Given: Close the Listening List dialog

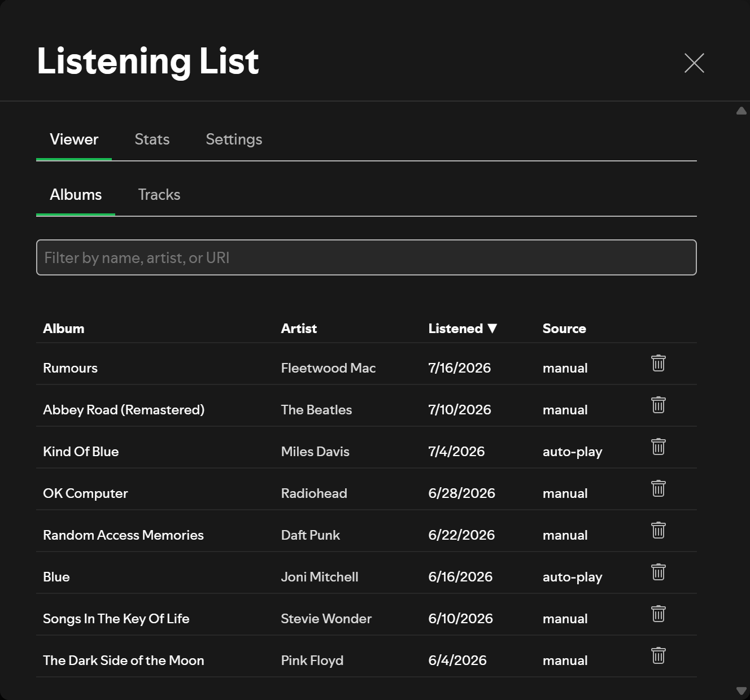Looking at the screenshot, I should click(694, 63).
